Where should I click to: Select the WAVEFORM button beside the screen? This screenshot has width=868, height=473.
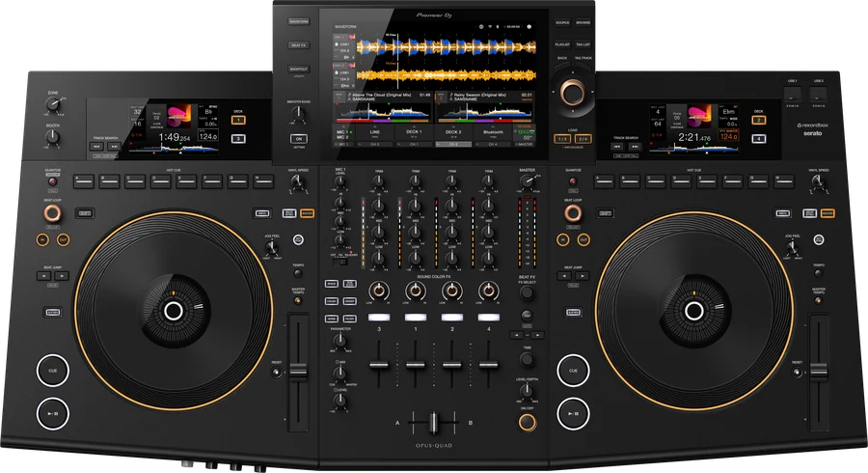(x=299, y=21)
